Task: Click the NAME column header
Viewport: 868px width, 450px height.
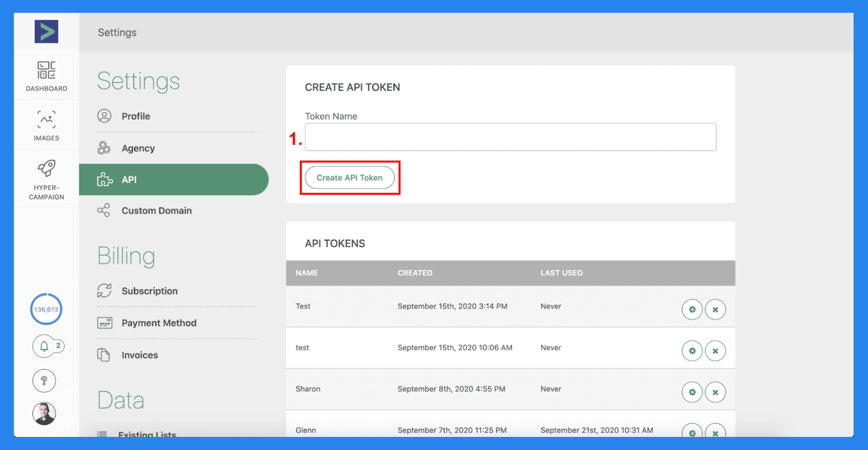Action: [x=307, y=273]
